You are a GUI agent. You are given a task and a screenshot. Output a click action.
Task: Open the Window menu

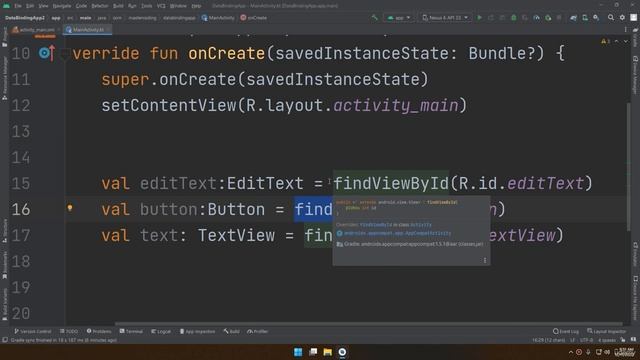pos(178,6)
